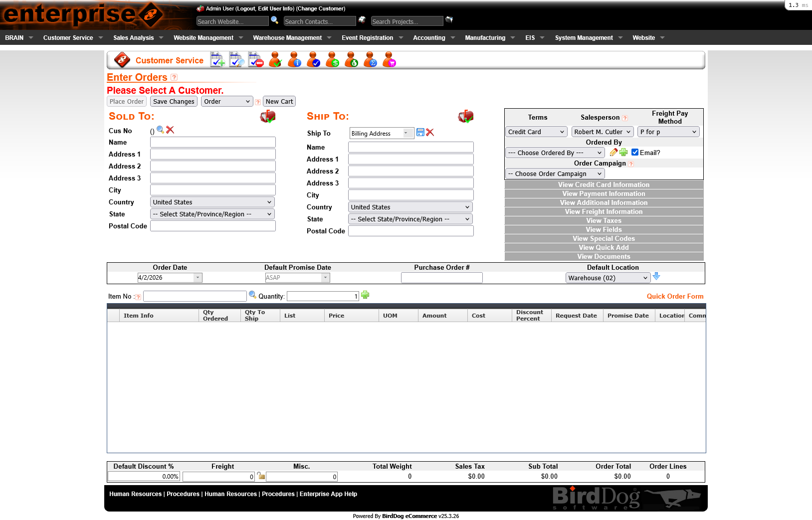Expand the Salesperson dropdown
The height and width of the screenshot is (520, 812).
602,132
